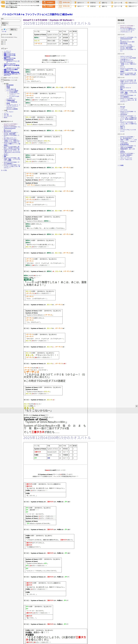Open プラズマメロンソーダ in update history

point(126,32)
